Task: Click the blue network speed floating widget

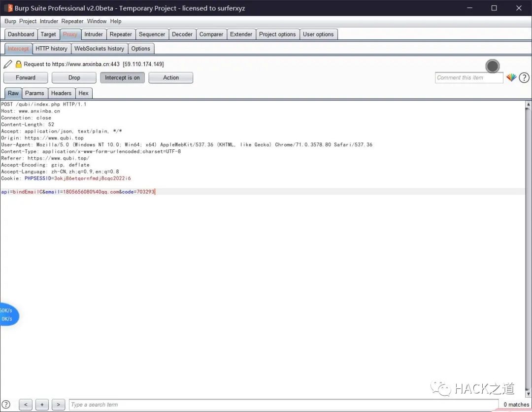Action: tap(8, 314)
